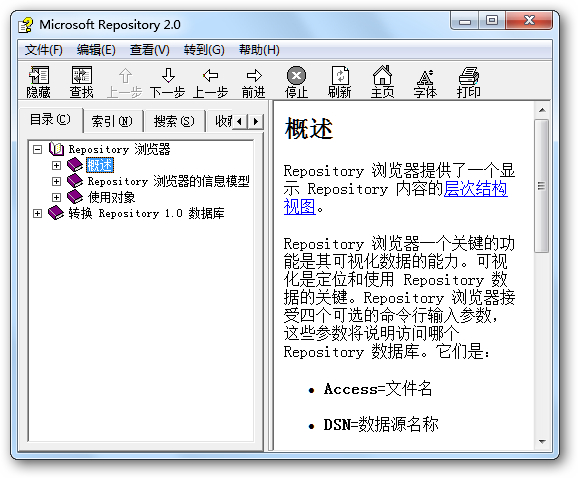Click the content pane scroll-up arrow
This screenshot has height=478, width=578.
click(542, 110)
